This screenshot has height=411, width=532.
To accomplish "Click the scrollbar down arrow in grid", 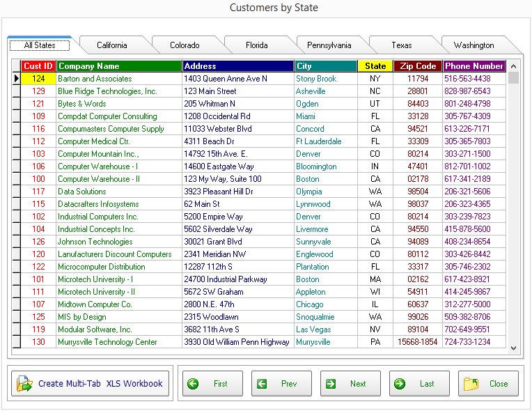I will (514, 348).
